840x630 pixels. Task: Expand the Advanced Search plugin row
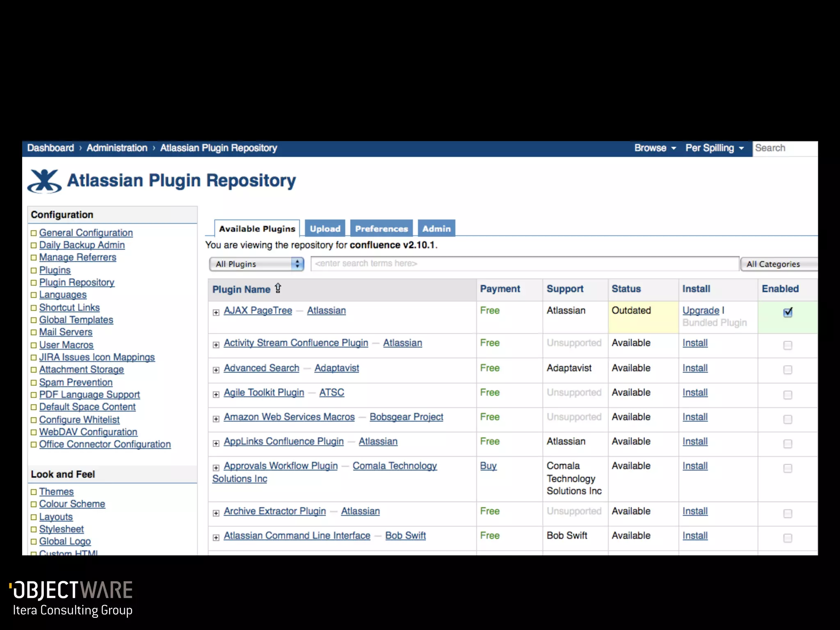coord(216,370)
